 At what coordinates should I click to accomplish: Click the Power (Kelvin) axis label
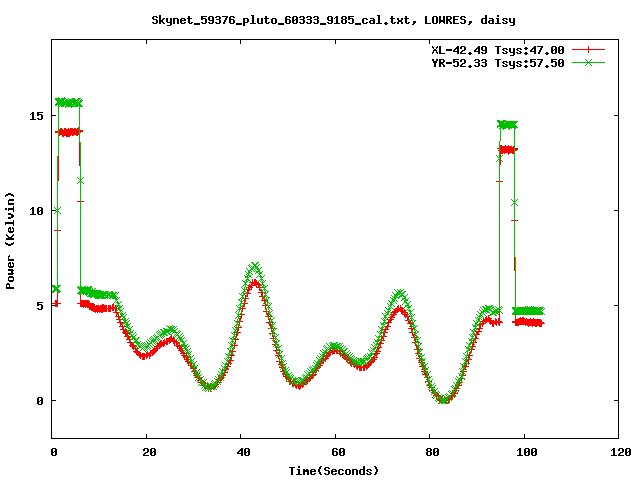(x=10, y=241)
